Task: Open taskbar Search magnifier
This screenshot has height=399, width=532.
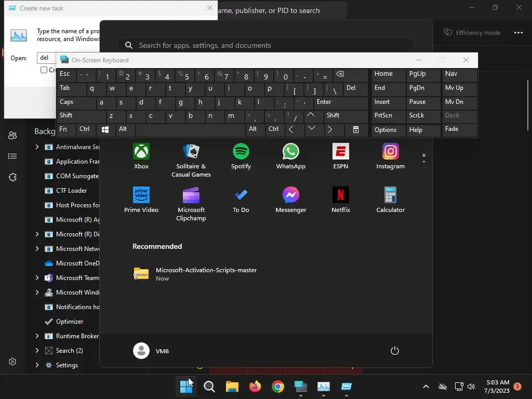Action: [x=209, y=387]
